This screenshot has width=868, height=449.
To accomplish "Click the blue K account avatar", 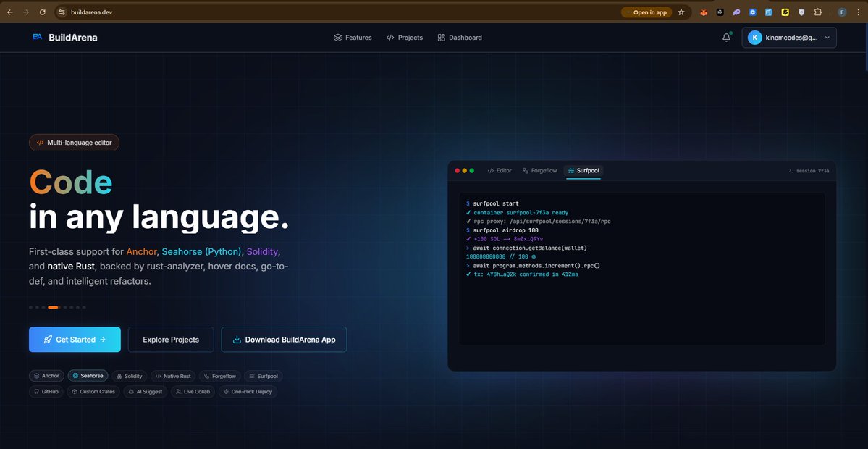I will pyautogui.click(x=754, y=38).
